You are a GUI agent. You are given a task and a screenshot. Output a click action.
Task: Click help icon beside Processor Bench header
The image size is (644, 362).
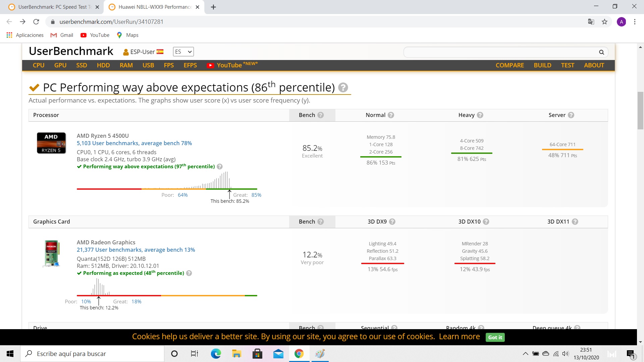coord(321,115)
